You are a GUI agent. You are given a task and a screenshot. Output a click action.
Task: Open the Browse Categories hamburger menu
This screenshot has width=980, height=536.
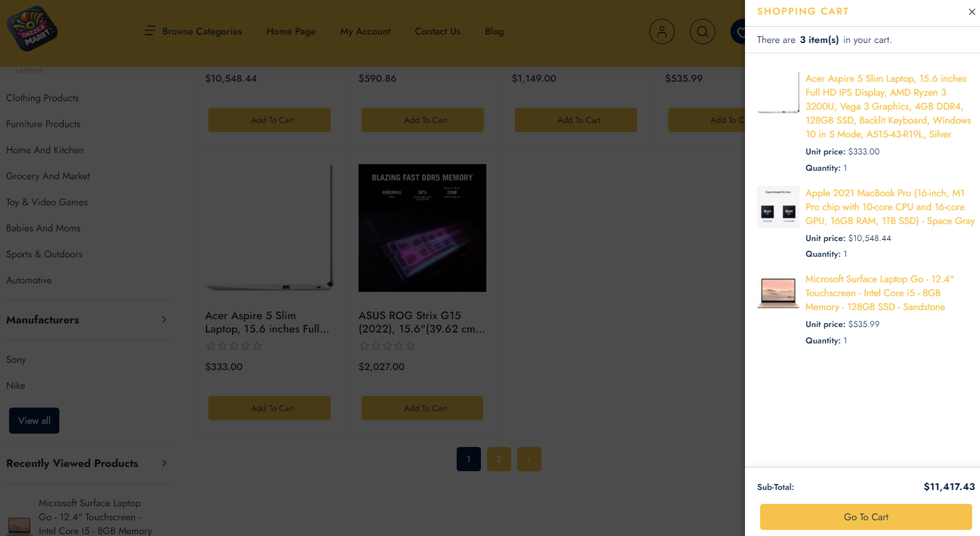tap(150, 31)
